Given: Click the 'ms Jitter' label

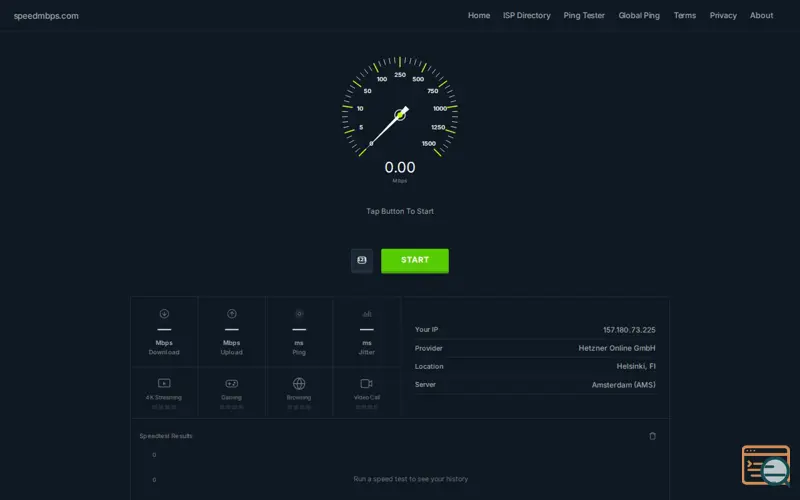Looking at the screenshot, I should click(x=367, y=347).
